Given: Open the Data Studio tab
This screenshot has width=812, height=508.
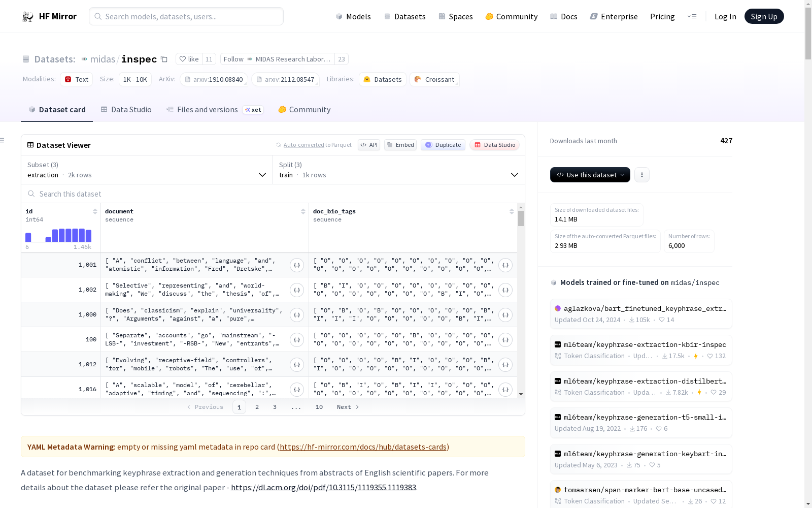Looking at the screenshot, I should [126, 110].
